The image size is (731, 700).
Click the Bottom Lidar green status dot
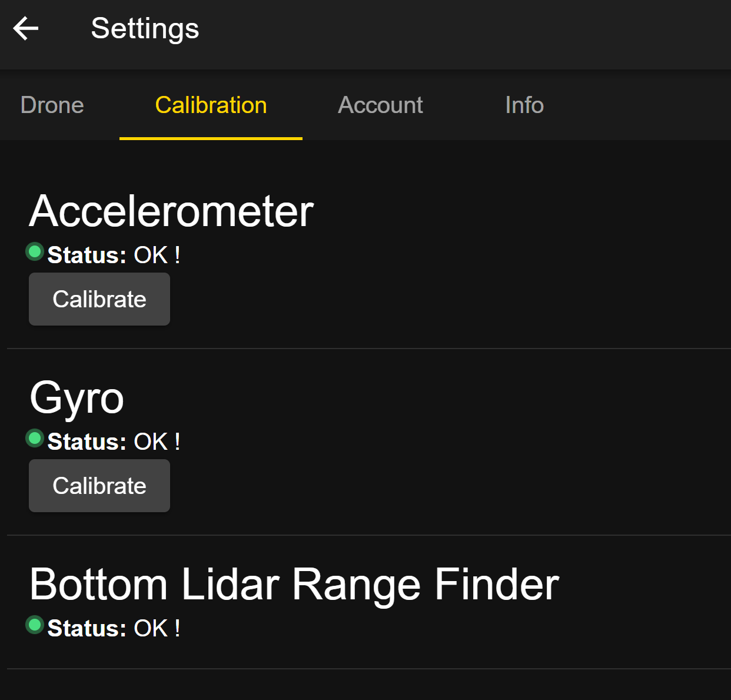coord(35,625)
